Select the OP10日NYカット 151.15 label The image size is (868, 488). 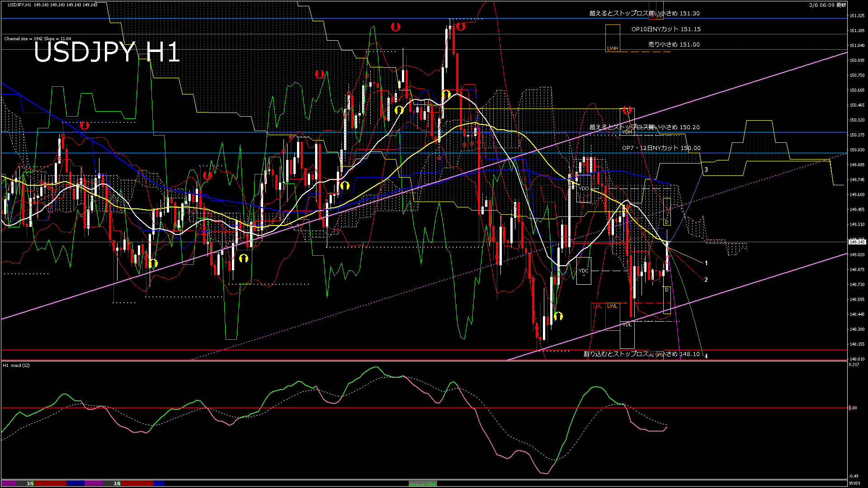coord(666,29)
